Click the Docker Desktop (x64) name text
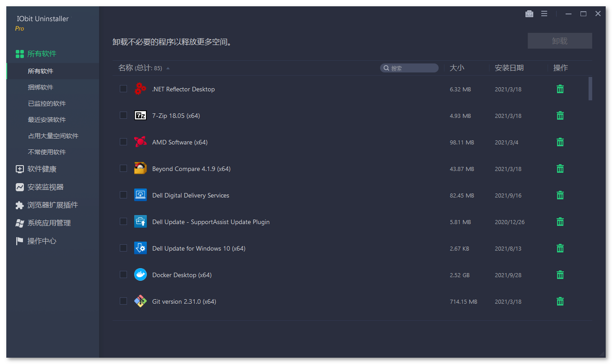Screen dimensions: 612x364 [x=182, y=275]
